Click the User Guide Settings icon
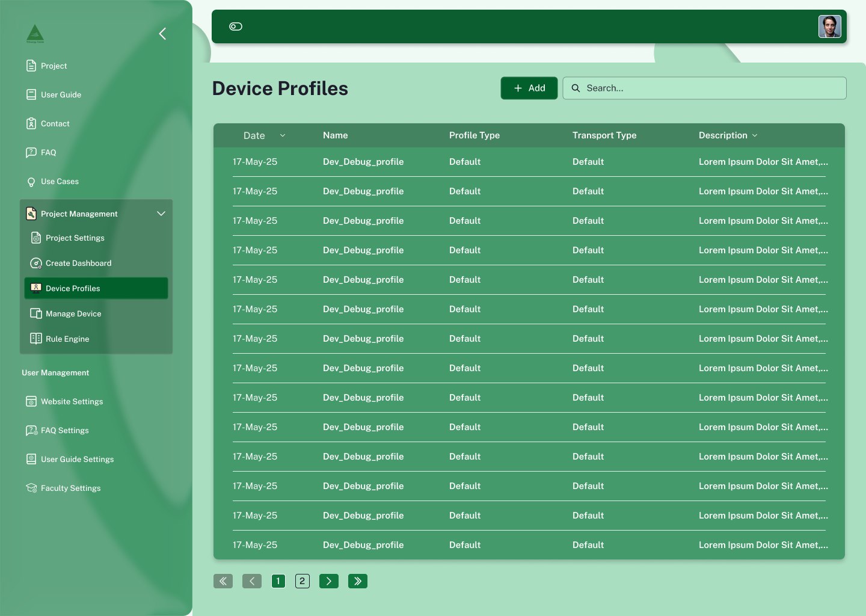Image resolution: width=866 pixels, height=616 pixels. click(31, 459)
